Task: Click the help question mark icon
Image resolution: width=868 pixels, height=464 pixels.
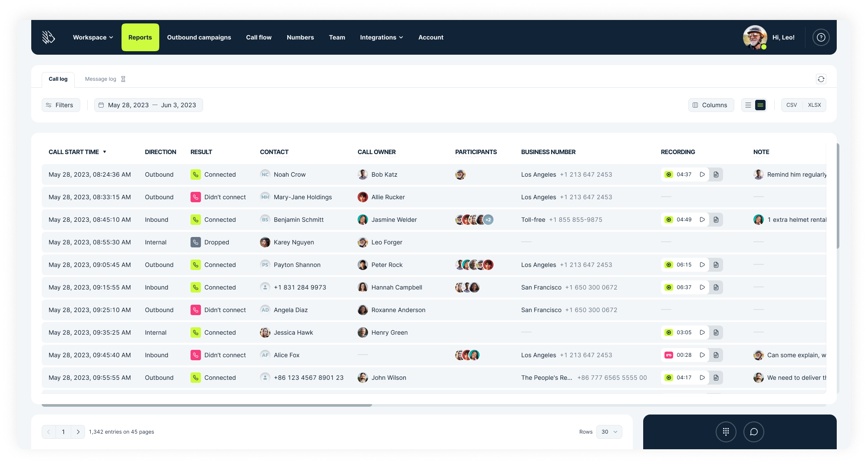Action: (x=821, y=37)
